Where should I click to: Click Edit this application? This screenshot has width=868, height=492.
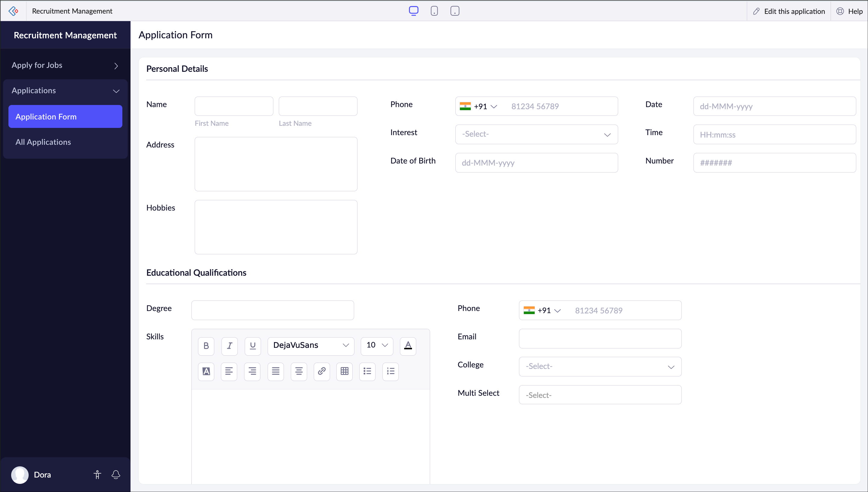click(x=789, y=11)
